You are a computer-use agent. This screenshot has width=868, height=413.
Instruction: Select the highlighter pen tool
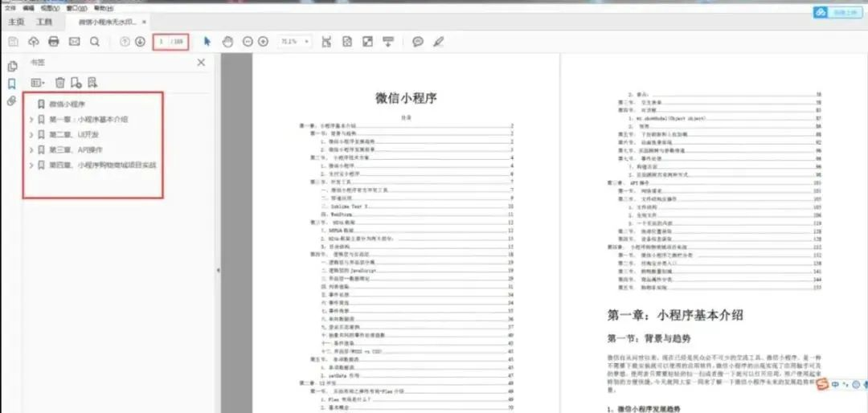click(x=439, y=42)
